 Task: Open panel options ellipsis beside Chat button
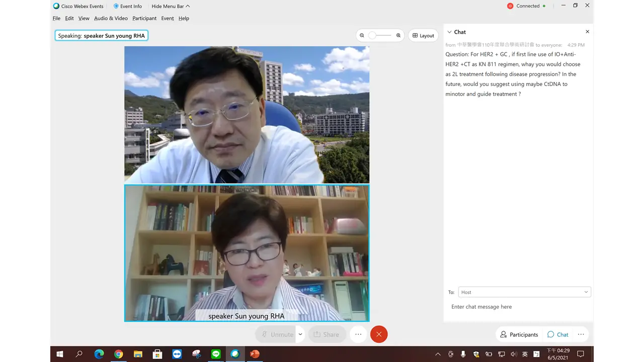(x=581, y=334)
